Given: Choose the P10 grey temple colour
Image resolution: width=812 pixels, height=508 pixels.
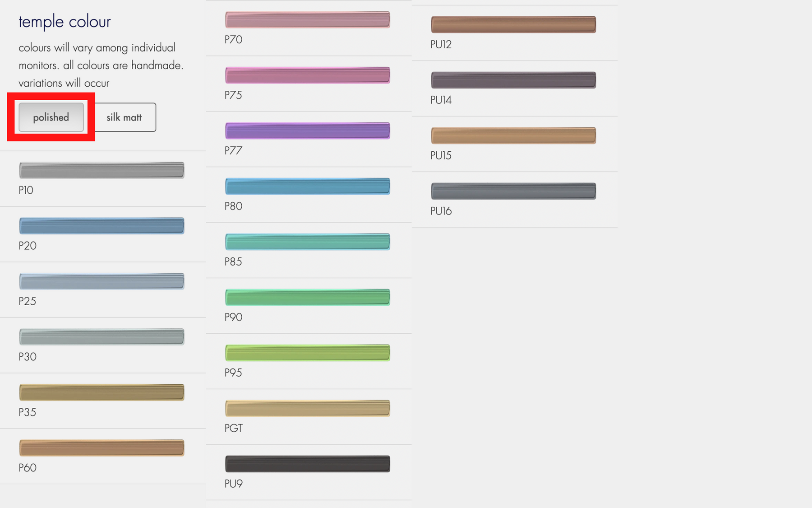Looking at the screenshot, I should coord(101,170).
